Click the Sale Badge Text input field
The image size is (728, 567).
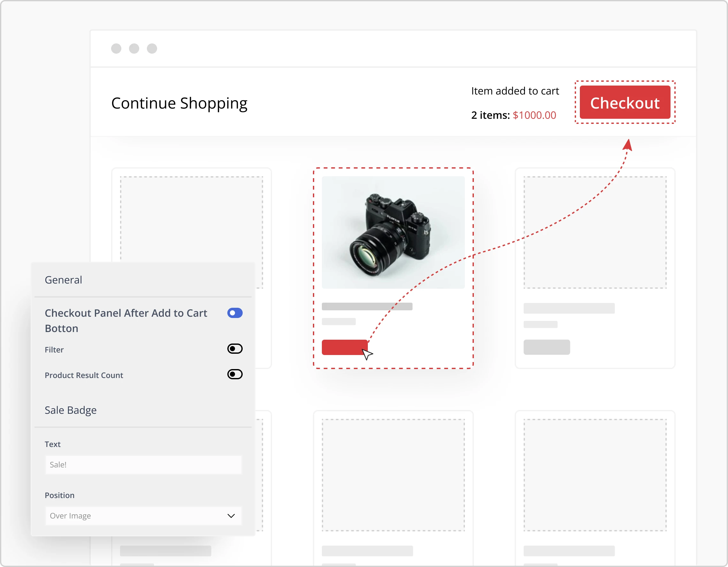pyautogui.click(x=143, y=465)
